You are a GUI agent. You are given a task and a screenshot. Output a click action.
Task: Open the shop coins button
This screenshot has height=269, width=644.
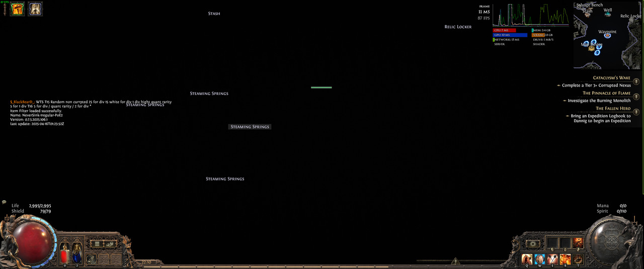pyautogui.click(x=111, y=244)
